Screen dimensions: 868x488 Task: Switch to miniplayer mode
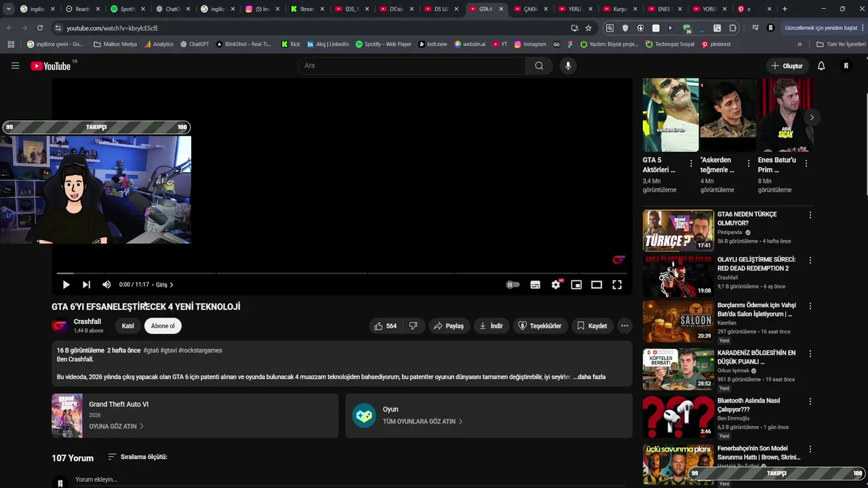tap(576, 285)
